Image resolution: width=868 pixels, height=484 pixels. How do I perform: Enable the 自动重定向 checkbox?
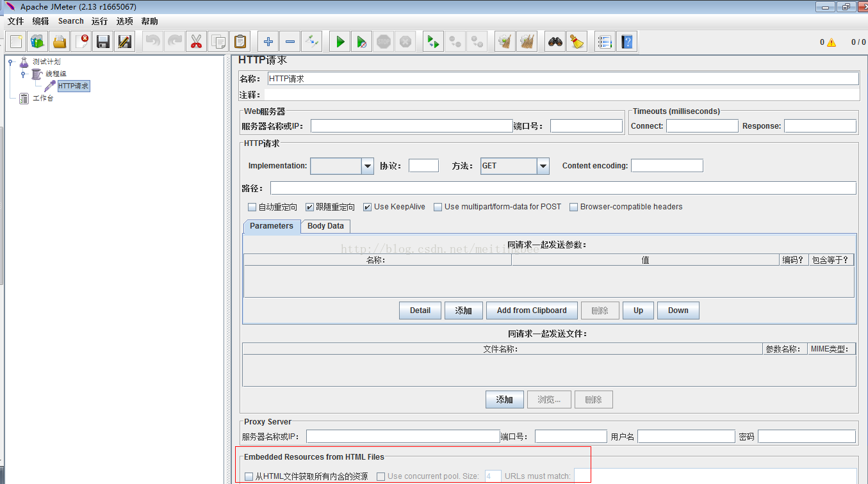coord(252,207)
